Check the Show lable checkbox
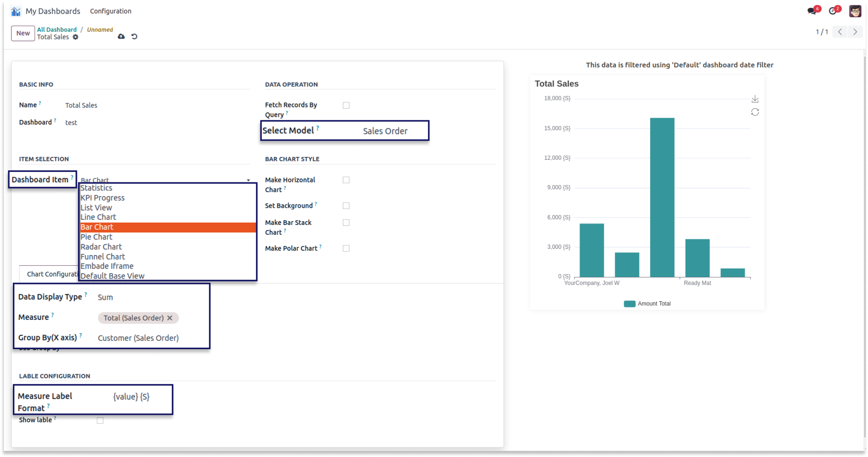Image resolution: width=868 pixels, height=457 pixels. [x=101, y=420]
